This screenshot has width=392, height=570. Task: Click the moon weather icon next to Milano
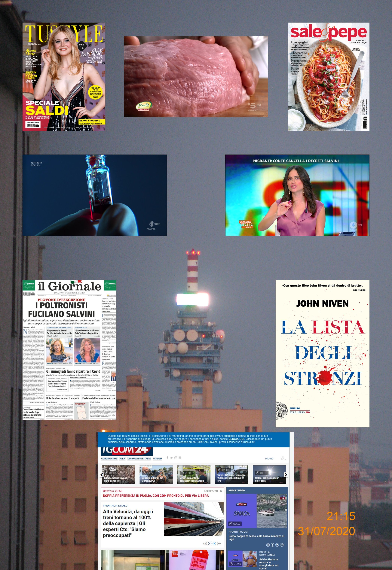tap(283, 458)
